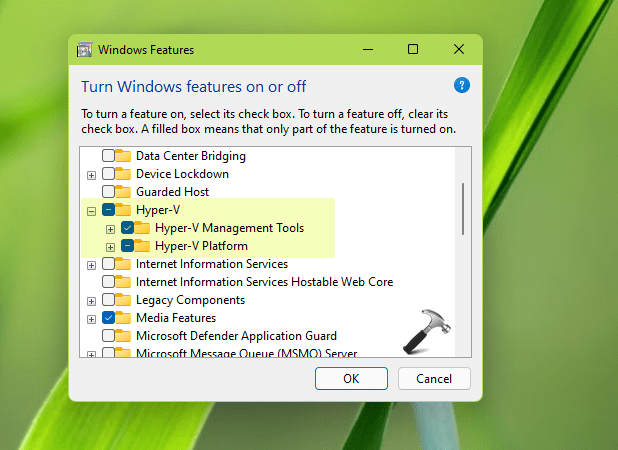
Task: Collapse the Hyper-V tree node
Action: [x=91, y=212]
